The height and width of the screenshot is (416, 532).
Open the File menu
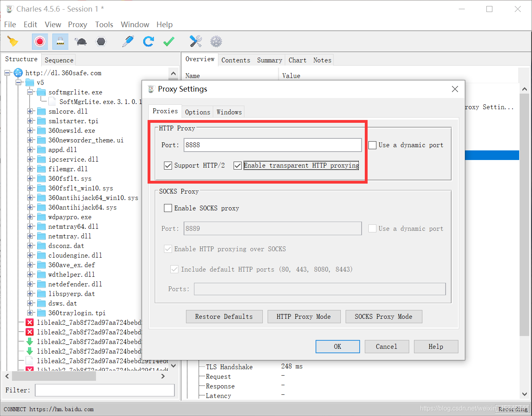10,25
